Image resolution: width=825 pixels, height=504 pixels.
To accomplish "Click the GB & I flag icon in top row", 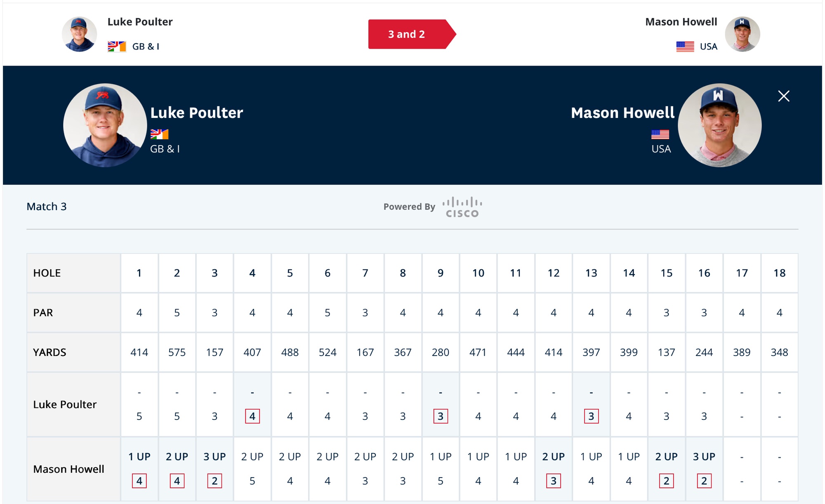I will click(x=117, y=47).
